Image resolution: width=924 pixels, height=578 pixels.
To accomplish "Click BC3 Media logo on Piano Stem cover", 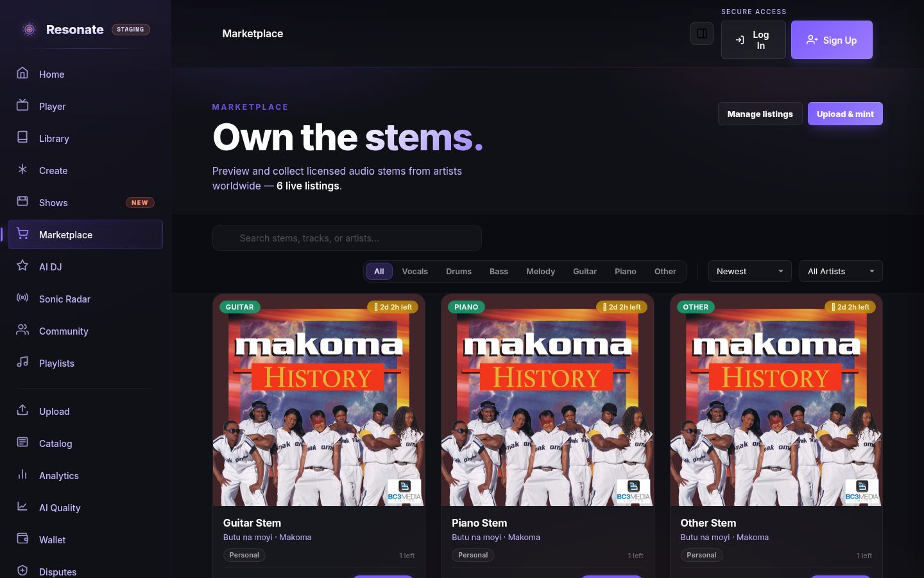I will [x=633, y=491].
